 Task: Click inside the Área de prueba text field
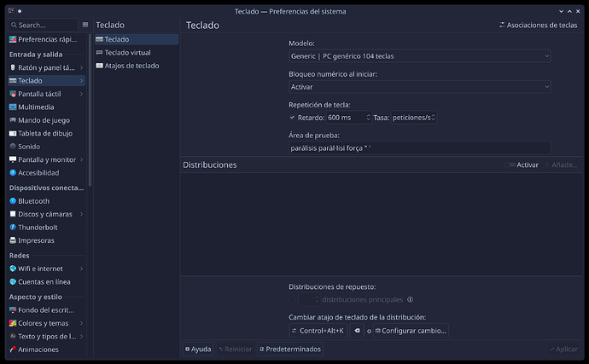pos(419,147)
